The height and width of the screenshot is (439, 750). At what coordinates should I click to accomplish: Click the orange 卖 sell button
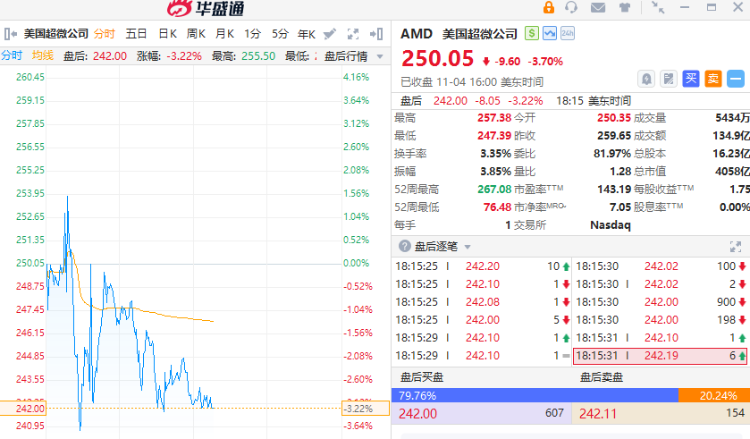(x=713, y=78)
